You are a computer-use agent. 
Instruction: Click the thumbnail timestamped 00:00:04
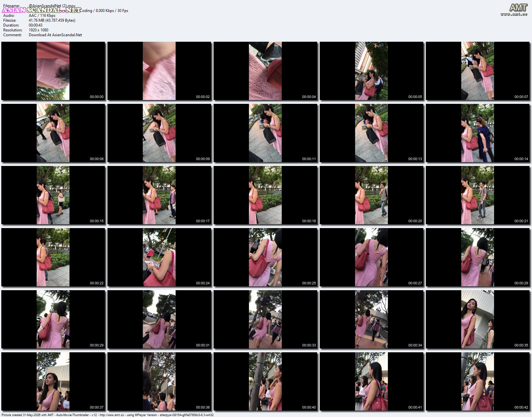tap(265, 71)
